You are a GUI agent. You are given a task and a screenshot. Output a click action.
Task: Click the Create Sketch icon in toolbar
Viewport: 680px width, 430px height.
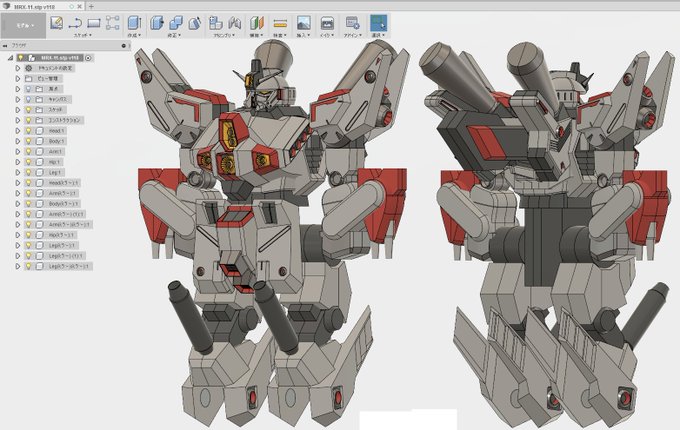coord(56,23)
